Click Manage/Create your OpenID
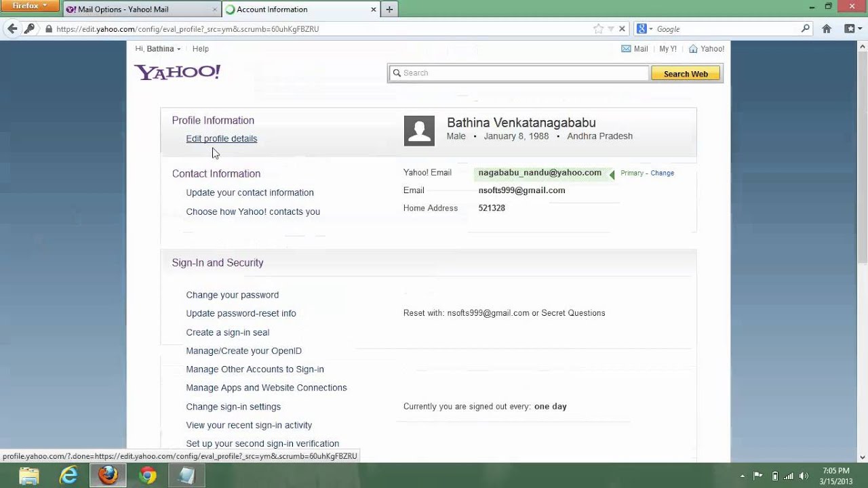The height and width of the screenshot is (488, 868). [x=244, y=350]
